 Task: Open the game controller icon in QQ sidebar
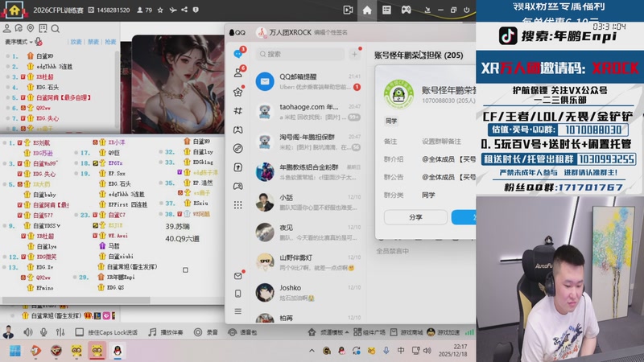(237, 187)
